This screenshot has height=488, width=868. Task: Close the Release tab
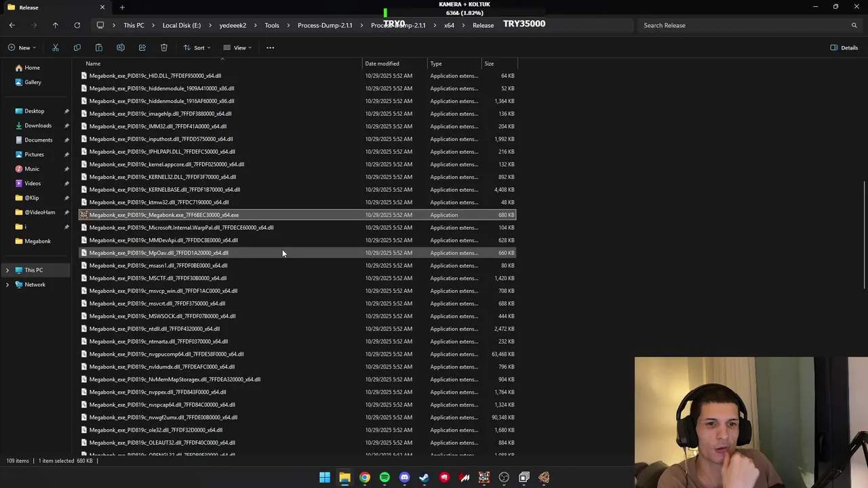click(102, 7)
